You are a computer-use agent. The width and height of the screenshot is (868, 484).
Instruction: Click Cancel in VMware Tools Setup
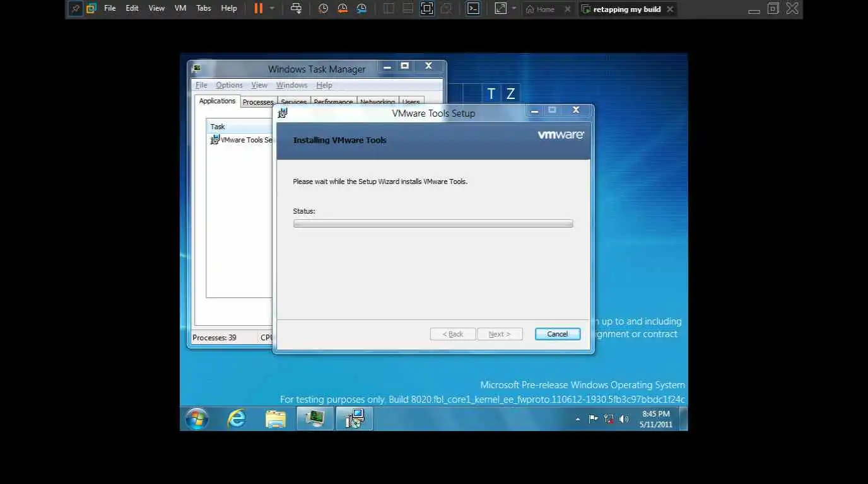[x=558, y=334]
